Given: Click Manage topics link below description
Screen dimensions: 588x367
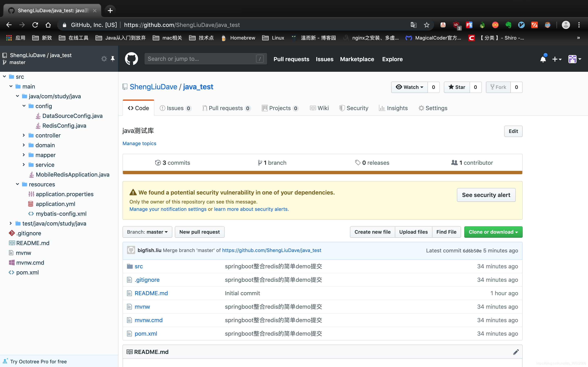Looking at the screenshot, I should coord(139,143).
